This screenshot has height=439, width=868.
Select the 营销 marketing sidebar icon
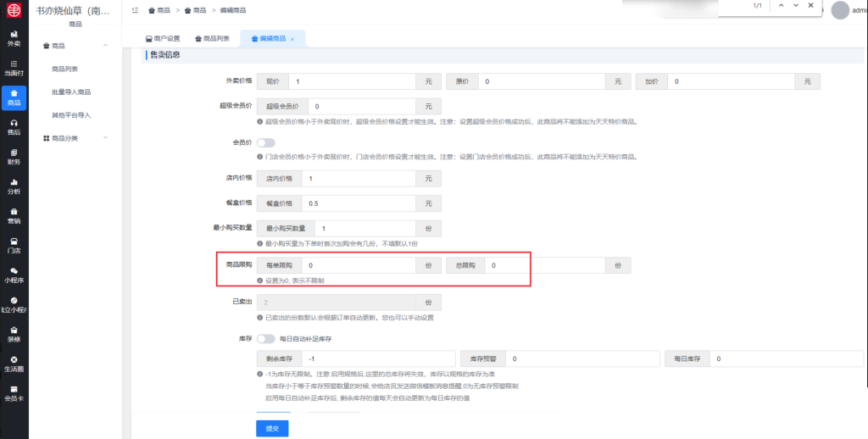[x=14, y=215]
